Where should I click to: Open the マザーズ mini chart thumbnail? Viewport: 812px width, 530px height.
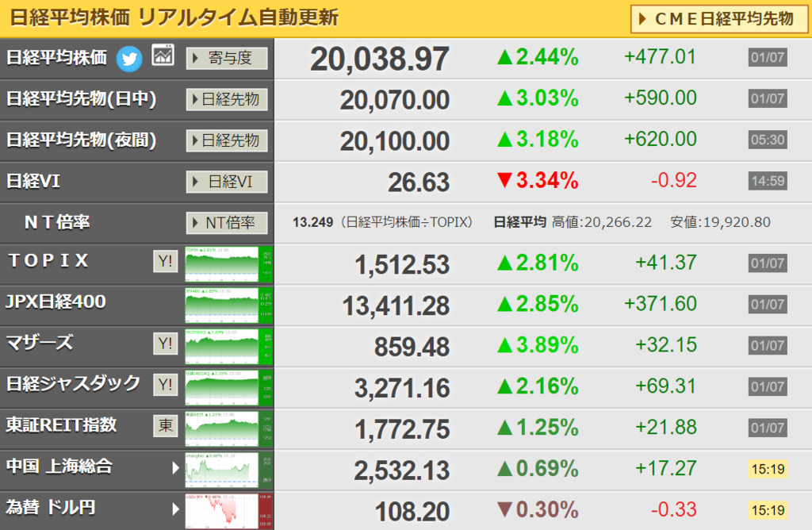(228, 347)
